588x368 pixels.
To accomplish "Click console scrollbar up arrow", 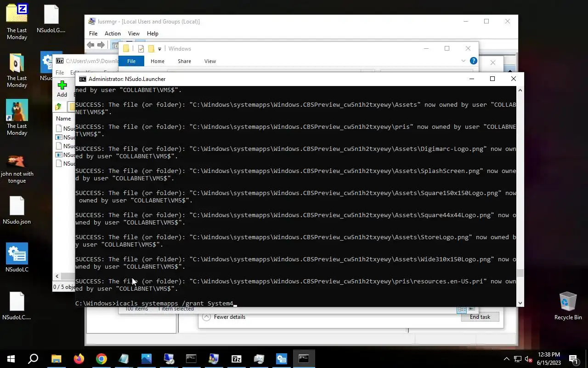I will pyautogui.click(x=520, y=90).
